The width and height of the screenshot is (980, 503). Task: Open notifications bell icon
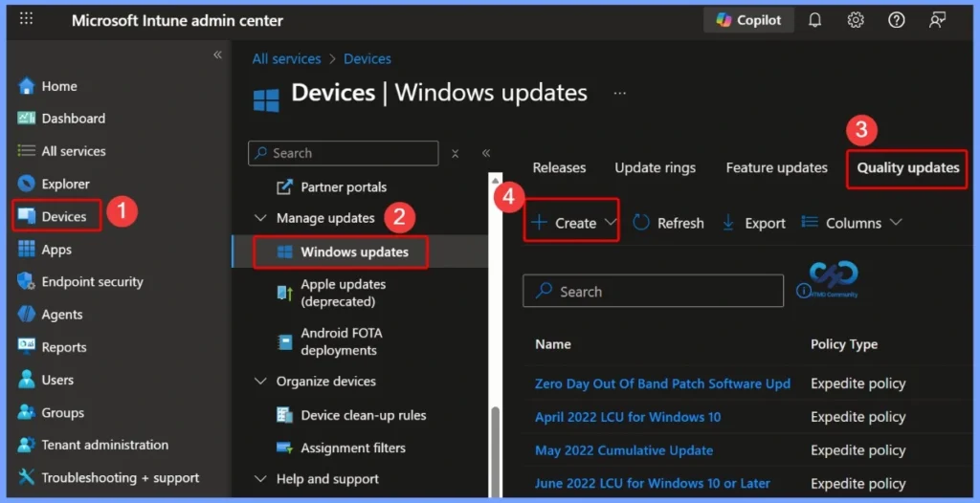coord(815,20)
